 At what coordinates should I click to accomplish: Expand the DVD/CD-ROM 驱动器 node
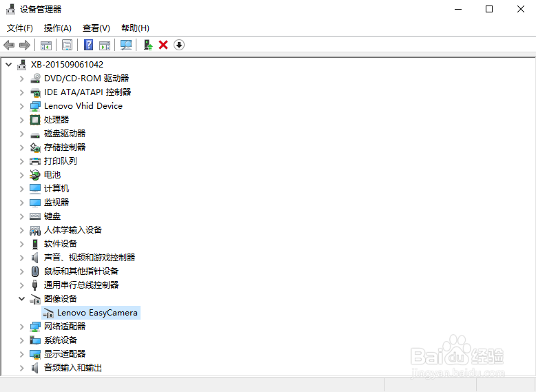[22, 79]
